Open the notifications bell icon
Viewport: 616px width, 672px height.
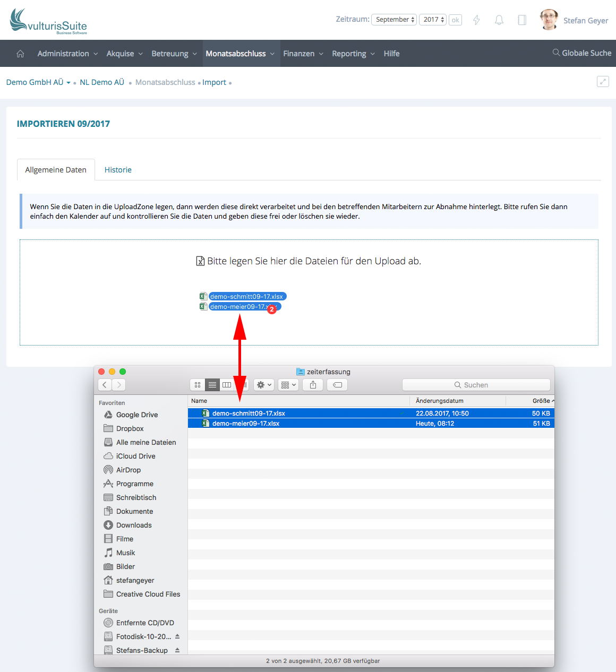pyautogui.click(x=499, y=20)
